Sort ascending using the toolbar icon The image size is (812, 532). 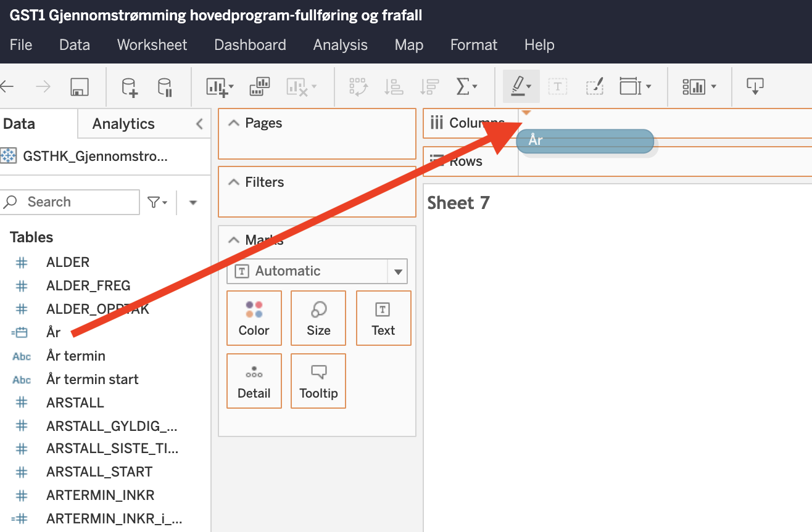tap(393, 87)
